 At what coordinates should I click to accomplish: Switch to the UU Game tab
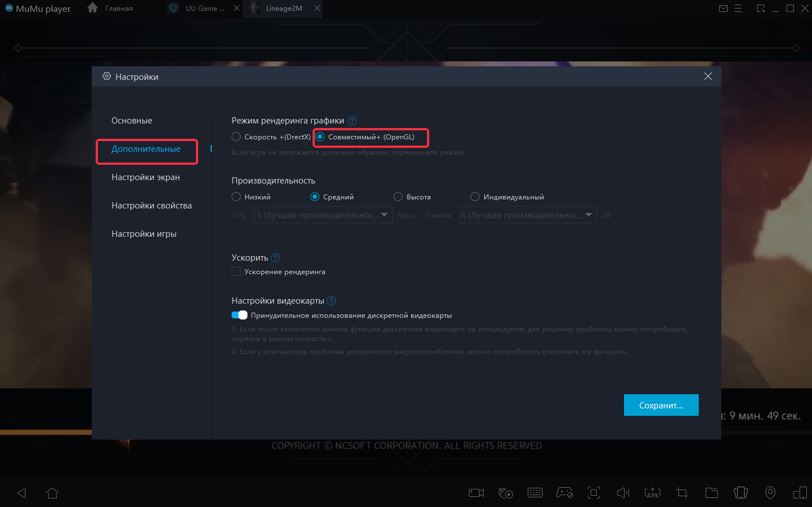(199, 8)
